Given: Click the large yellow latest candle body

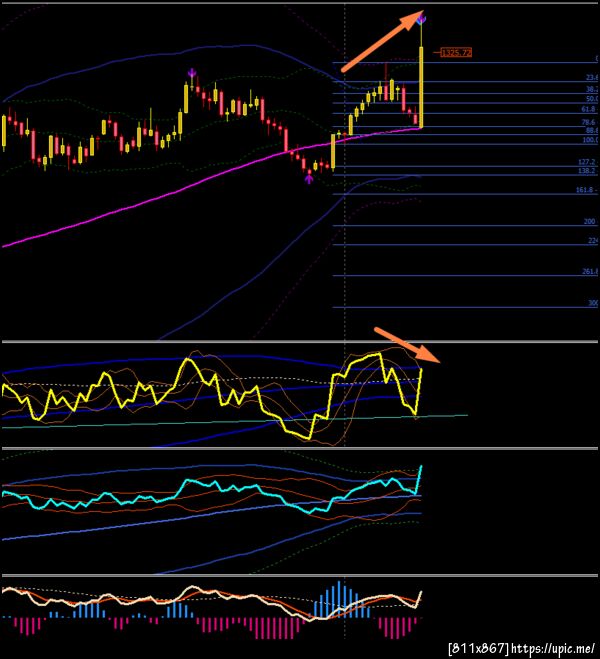Looking at the screenshot, I should tap(421, 87).
